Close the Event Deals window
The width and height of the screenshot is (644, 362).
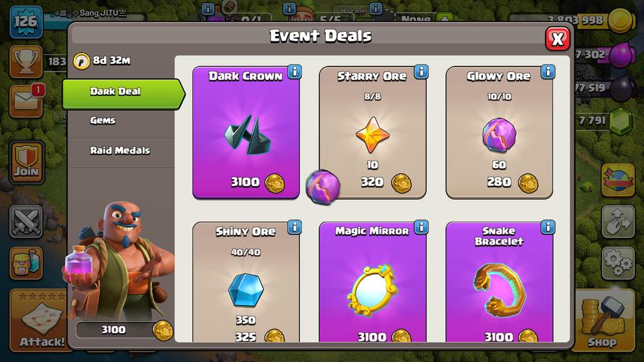click(558, 39)
